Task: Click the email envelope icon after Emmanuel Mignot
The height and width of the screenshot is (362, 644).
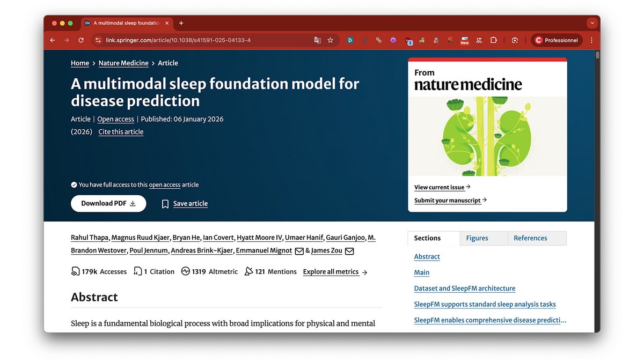Action: (299, 251)
